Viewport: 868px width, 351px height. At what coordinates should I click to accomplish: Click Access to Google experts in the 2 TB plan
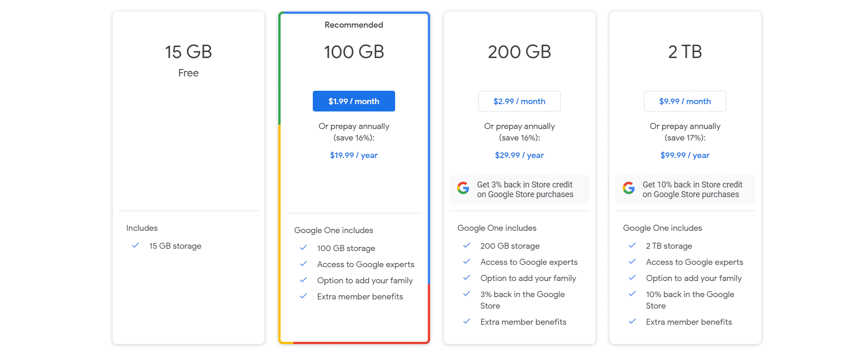[x=695, y=262]
